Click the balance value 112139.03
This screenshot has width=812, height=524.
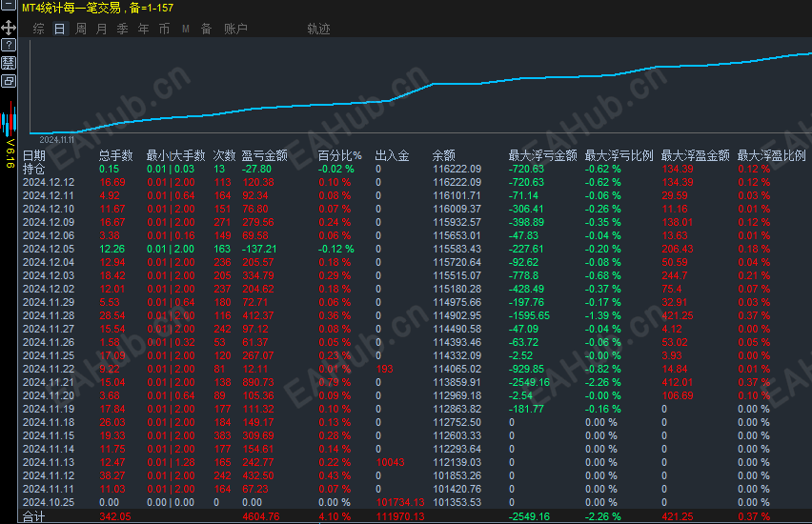[x=457, y=462]
